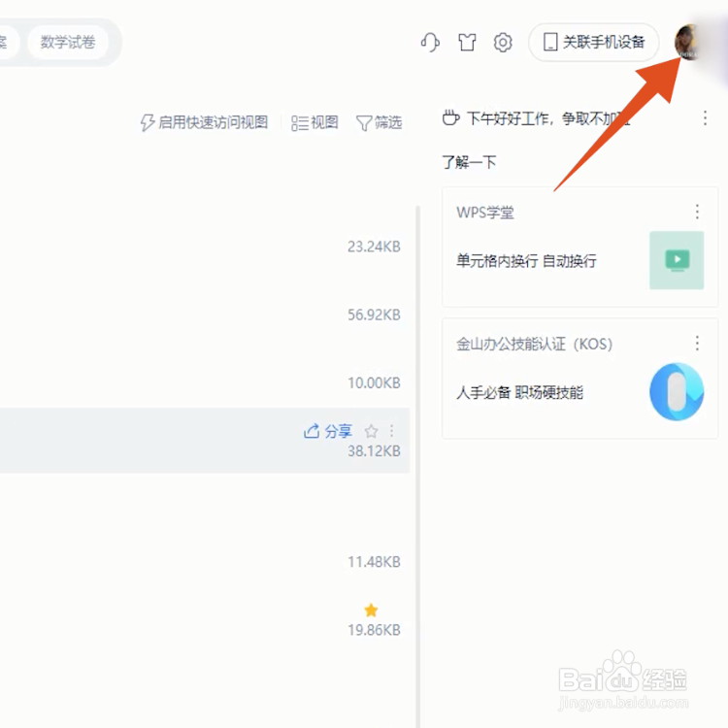Screen dimensions: 728x728
Task: Open the 人手必备 职场硬技能 link
Action: pos(519,392)
